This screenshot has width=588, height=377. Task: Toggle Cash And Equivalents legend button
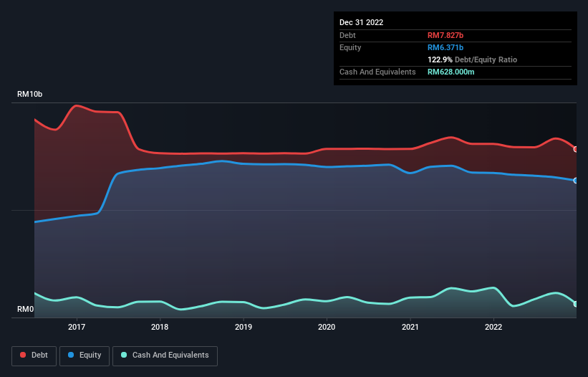tap(165, 355)
